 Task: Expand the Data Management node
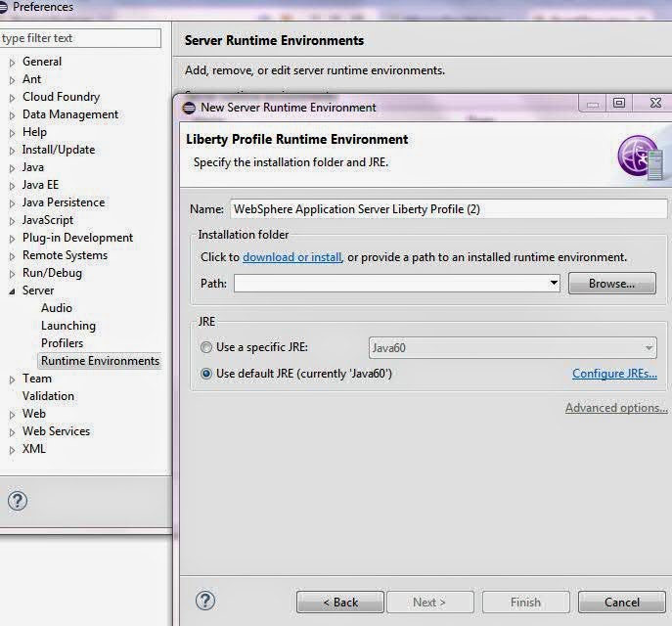(x=12, y=115)
